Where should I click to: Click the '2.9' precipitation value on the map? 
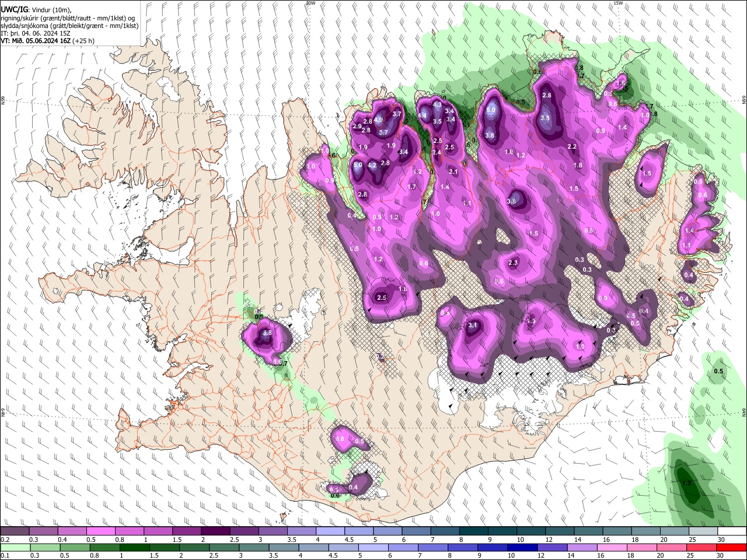pos(358,126)
